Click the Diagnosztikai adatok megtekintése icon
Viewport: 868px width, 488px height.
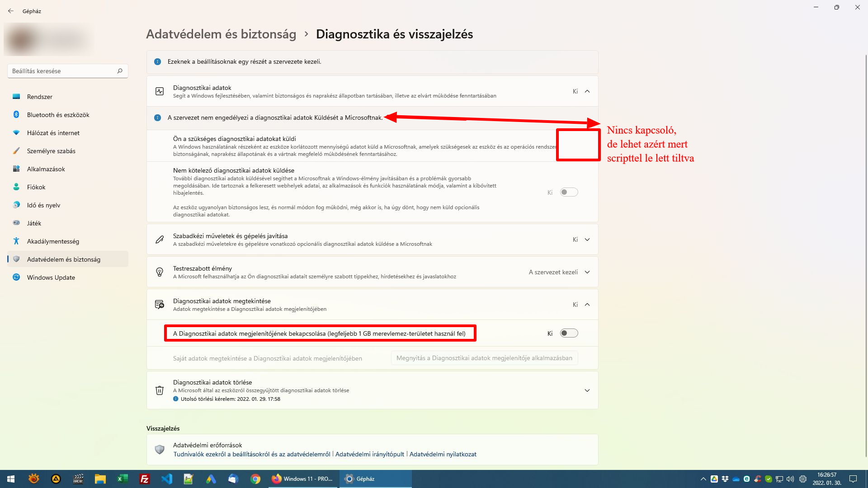tap(160, 305)
